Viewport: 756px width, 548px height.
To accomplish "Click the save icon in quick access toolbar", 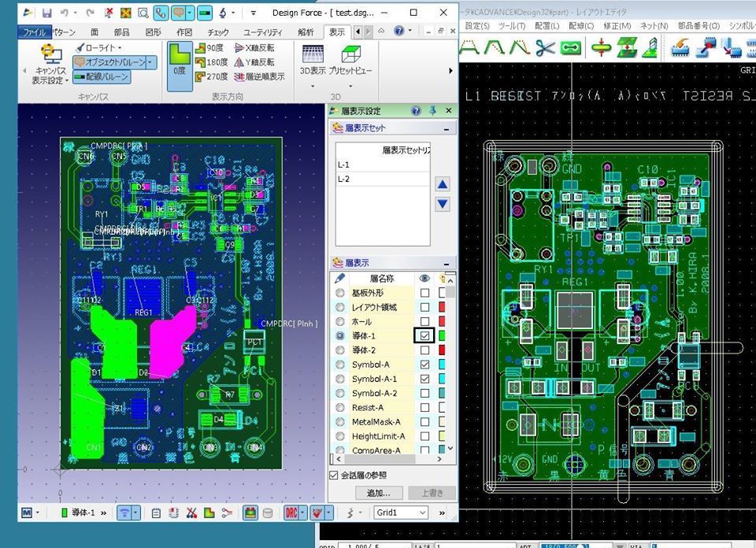I will [x=46, y=13].
